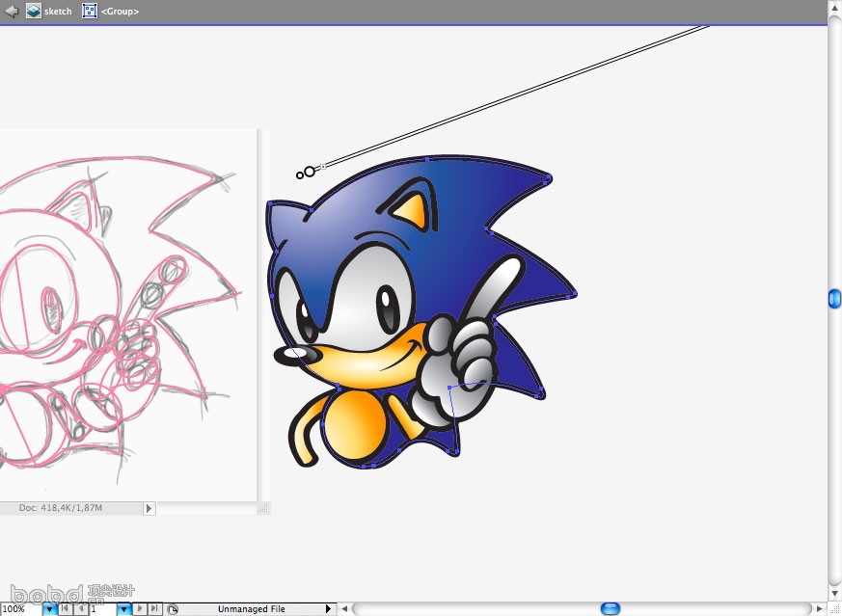Expand the Unmanaged File status menu arrow
The image size is (842, 616).
pos(329,609)
